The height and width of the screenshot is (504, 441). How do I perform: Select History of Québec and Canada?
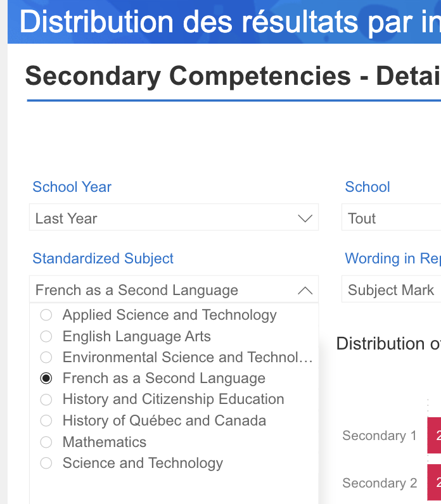pyautogui.click(x=46, y=420)
